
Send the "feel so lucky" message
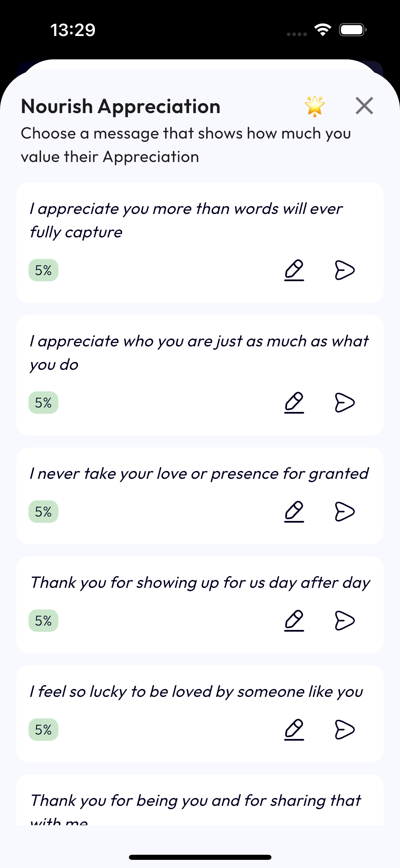pos(345,730)
